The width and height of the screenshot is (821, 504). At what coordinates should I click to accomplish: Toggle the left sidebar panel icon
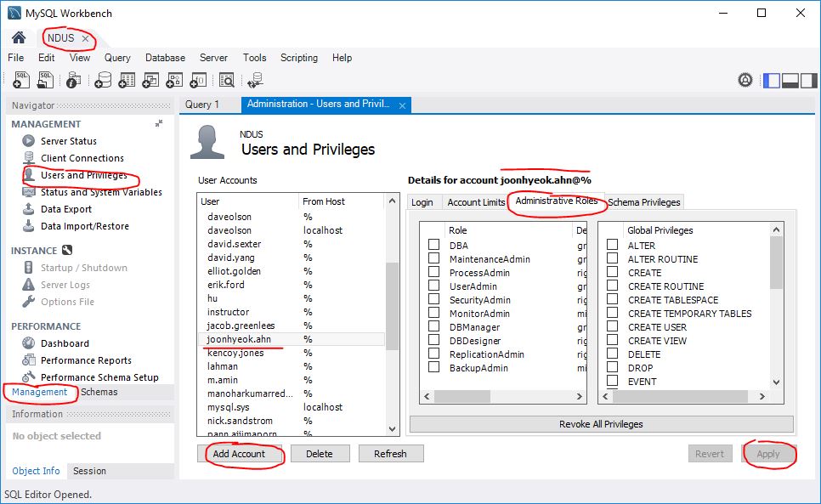772,80
